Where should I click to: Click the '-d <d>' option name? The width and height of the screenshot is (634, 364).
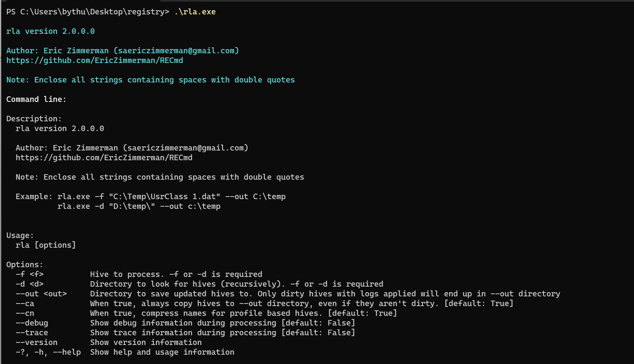coord(30,284)
